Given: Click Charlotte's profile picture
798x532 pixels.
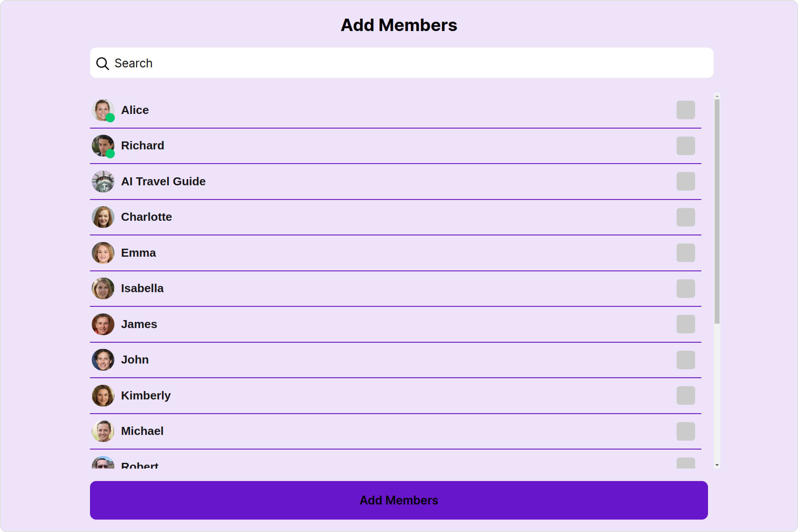Looking at the screenshot, I should (x=103, y=217).
